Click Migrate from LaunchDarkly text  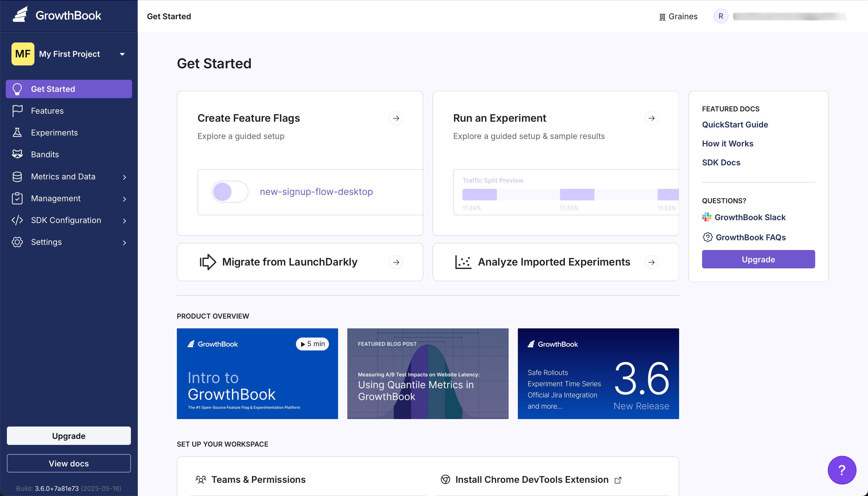click(x=290, y=261)
